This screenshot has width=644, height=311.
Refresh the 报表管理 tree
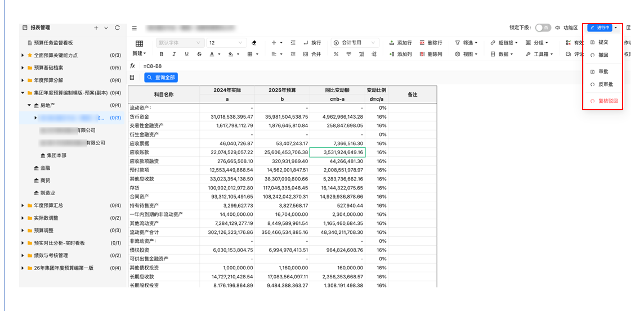point(118,28)
